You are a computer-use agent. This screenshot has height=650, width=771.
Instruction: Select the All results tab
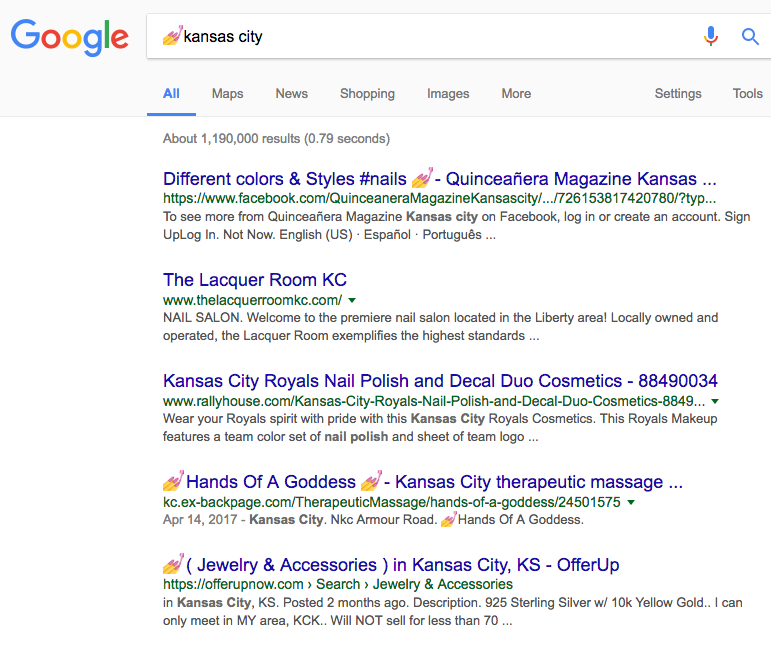click(x=171, y=93)
